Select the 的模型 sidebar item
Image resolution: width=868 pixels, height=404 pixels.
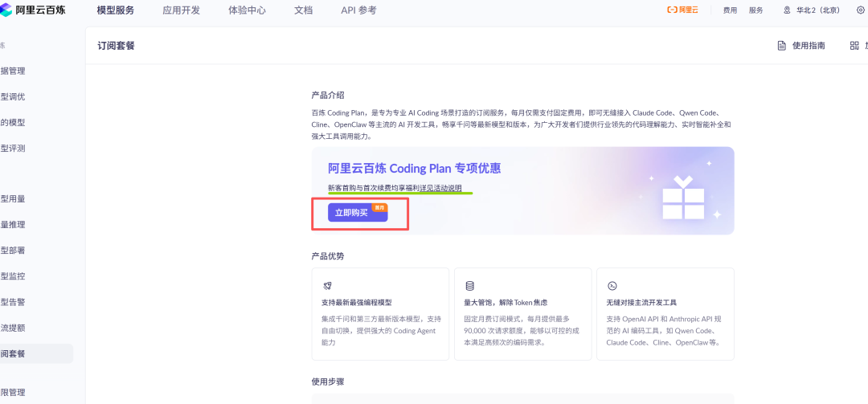point(13,123)
